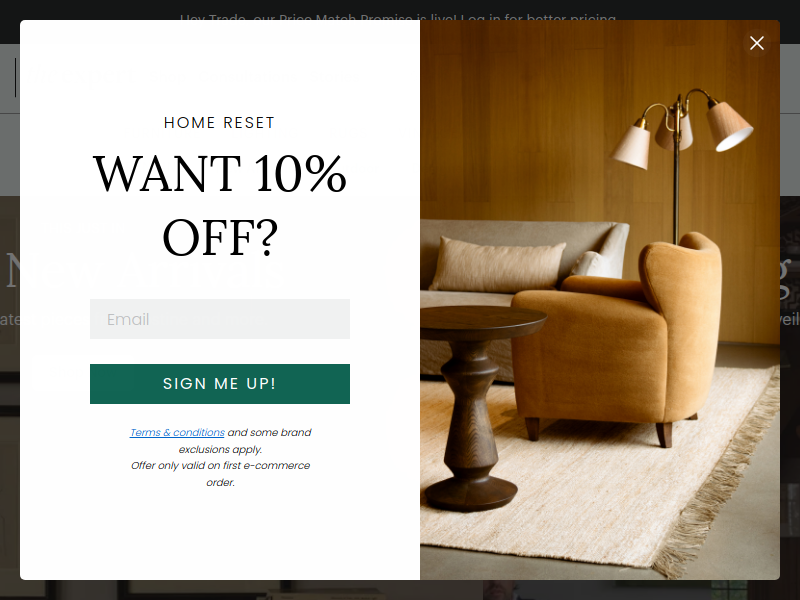Click the lamp shade showing white interior
Viewport: 800px width, 600px height.
point(729,126)
